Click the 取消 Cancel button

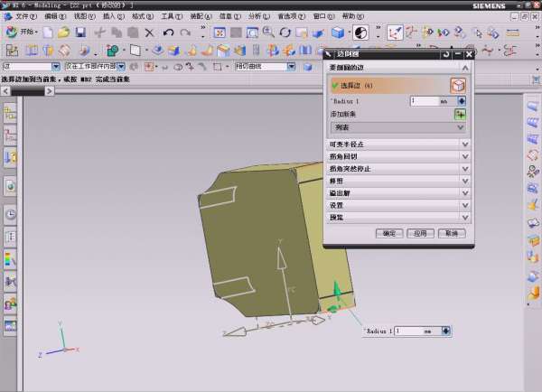(453, 233)
